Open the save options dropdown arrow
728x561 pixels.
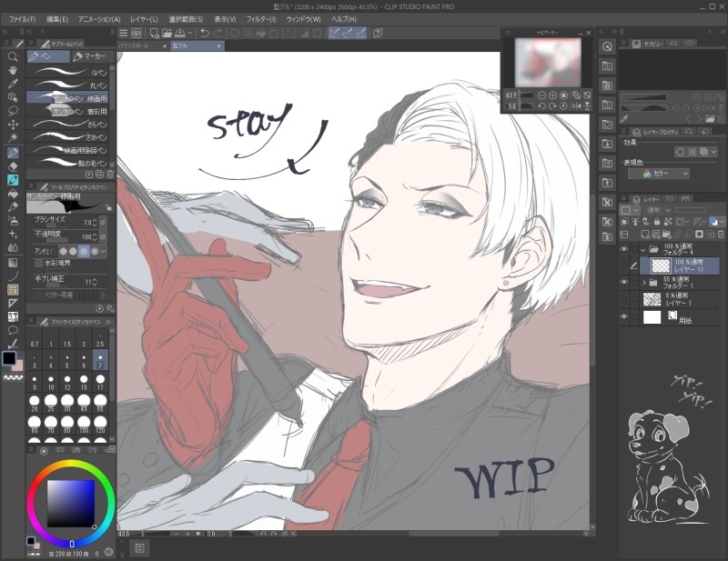(190, 33)
